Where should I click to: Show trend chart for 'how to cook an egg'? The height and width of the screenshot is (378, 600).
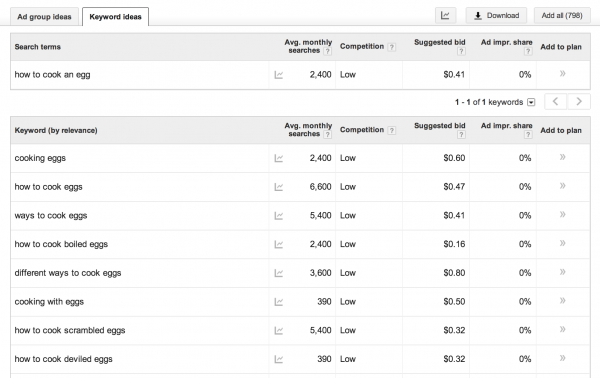point(279,75)
